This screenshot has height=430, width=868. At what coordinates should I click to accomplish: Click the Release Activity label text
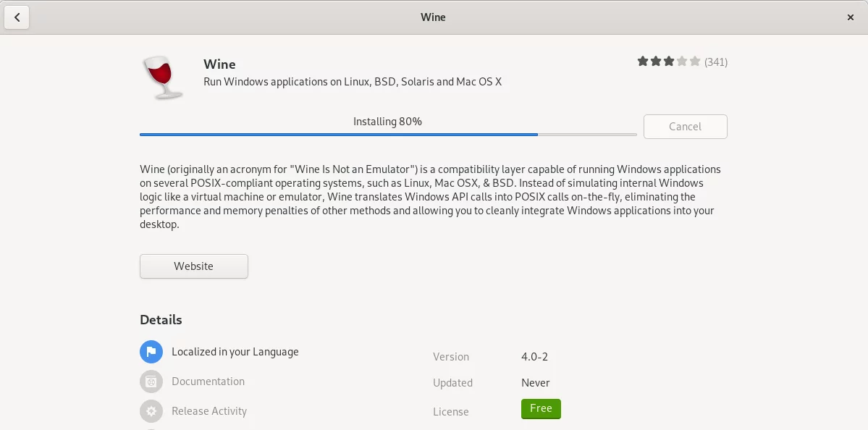point(209,411)
